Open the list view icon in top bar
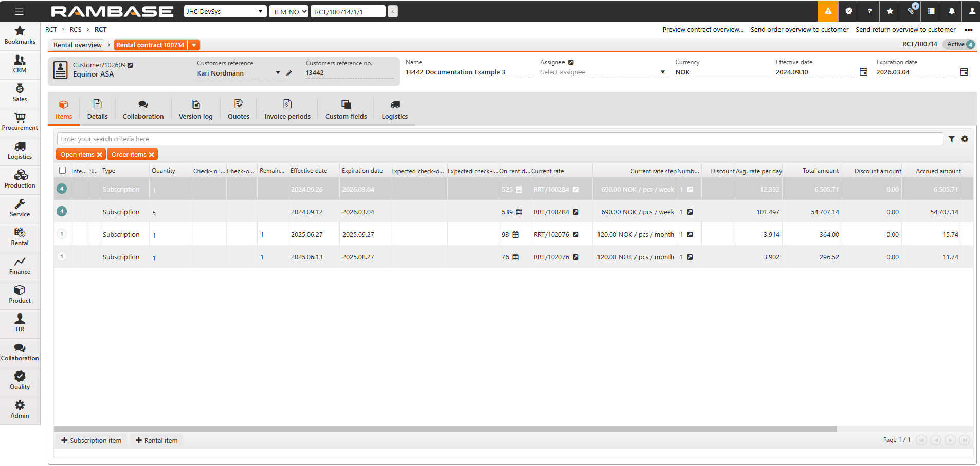The width and height of the screenshot is (980, 466). click(x=931, y=11)
